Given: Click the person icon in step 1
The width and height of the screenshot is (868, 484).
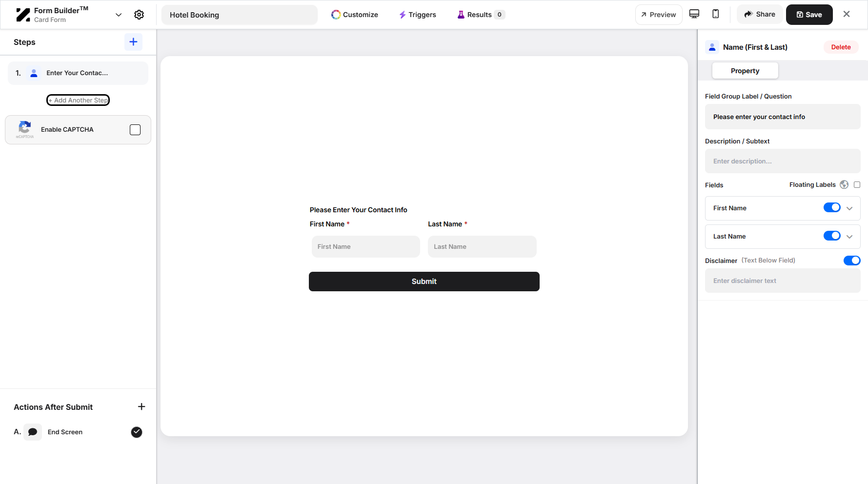Looking at the screenshot, I should [34, 73].
